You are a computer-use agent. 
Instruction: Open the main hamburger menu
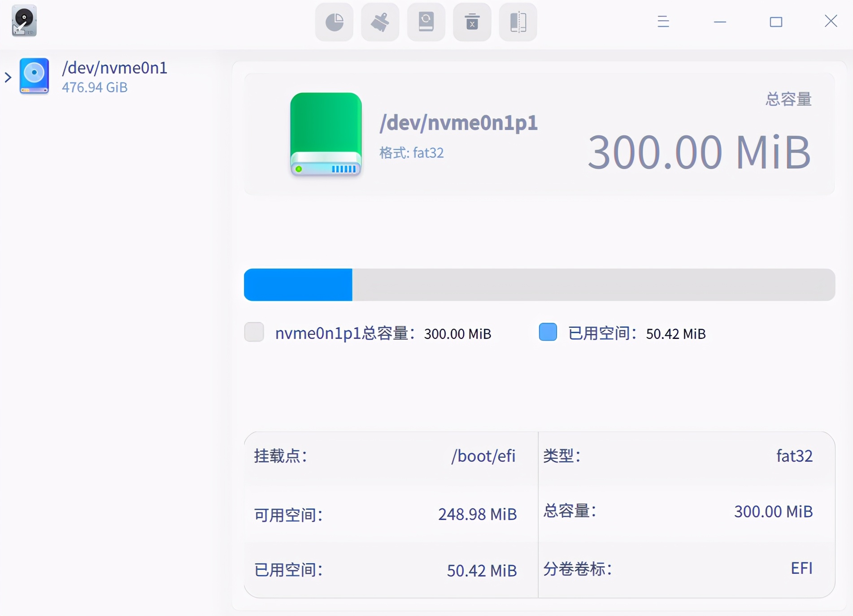(x=663, y=22)
